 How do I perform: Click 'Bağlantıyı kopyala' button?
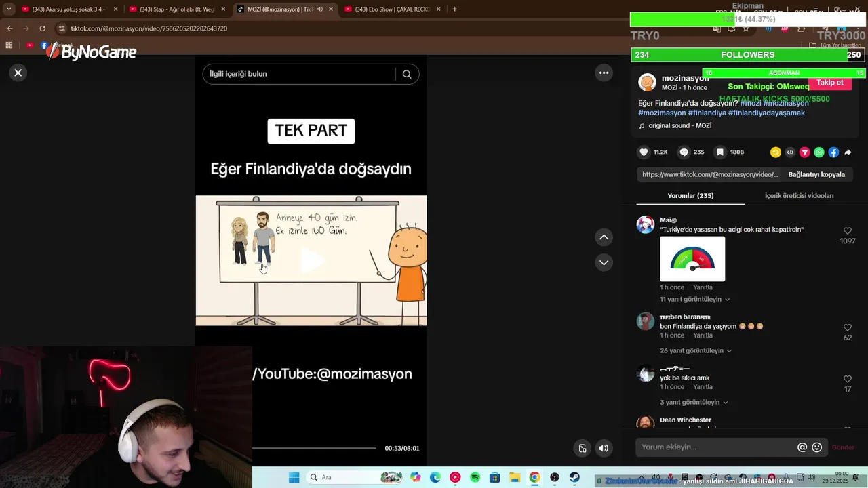pyautogui.click(x=816, y=174)
